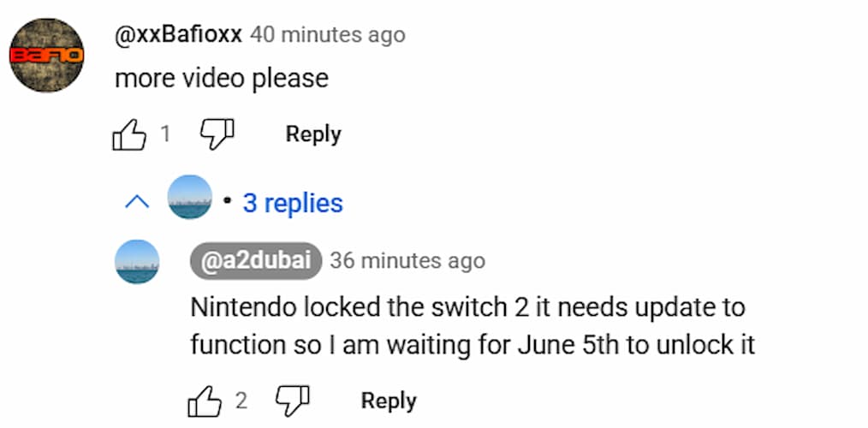Click the @a2dubai reply avatar
This screenshot has width=868, height=428.
[137, 261]
